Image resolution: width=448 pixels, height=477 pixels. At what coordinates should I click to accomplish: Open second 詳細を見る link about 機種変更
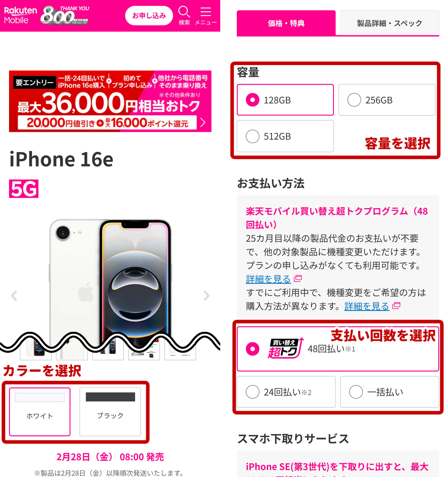[x=366, y=306]
